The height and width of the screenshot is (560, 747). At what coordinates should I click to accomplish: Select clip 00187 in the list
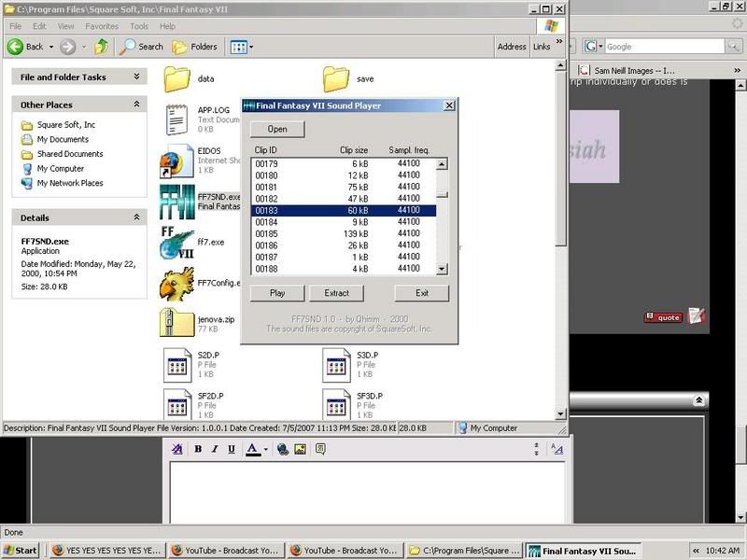(343, 258)
